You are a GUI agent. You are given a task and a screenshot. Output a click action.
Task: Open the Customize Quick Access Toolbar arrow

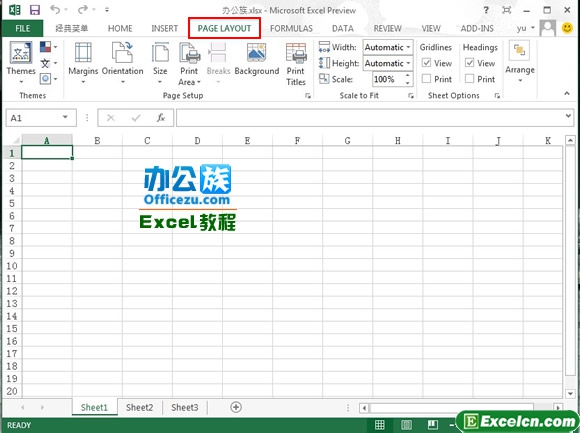pos(107,10)
